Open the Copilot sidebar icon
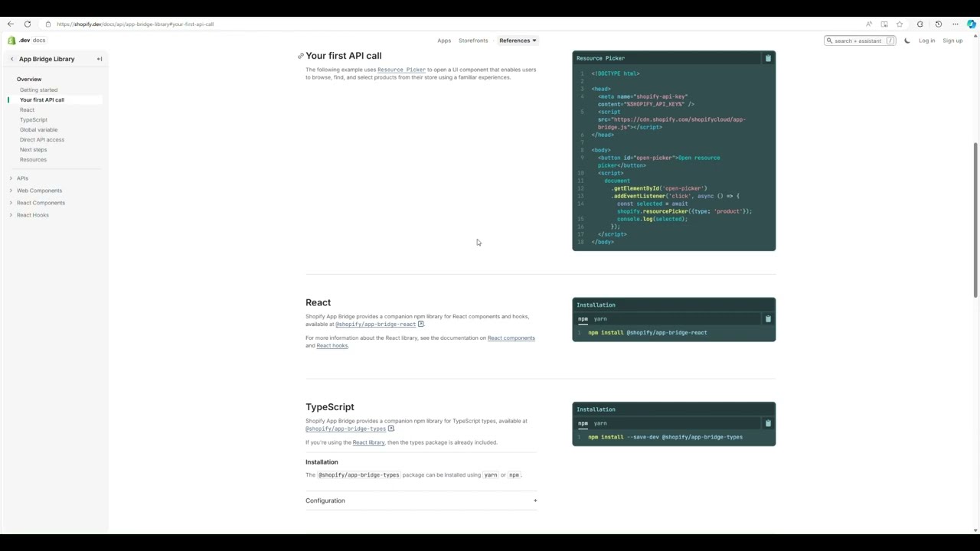The width and height of the screenshot is (980, 551). 972,24
